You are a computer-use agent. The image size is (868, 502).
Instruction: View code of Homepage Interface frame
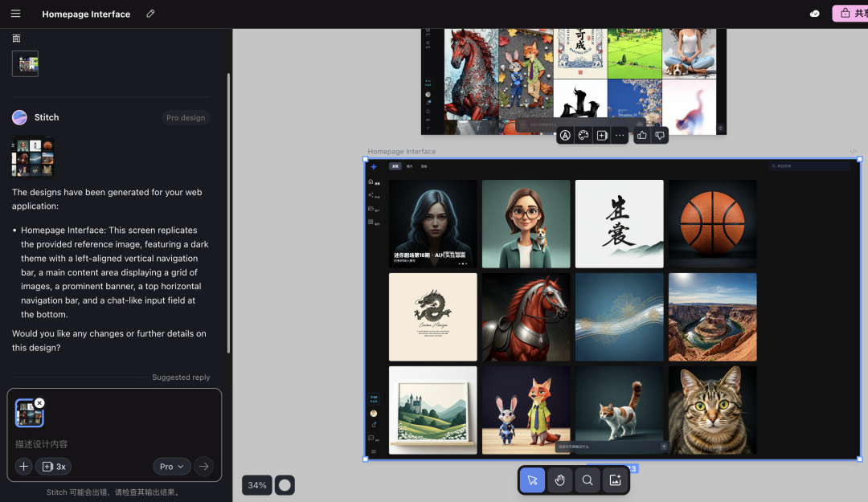click(853, 152)
